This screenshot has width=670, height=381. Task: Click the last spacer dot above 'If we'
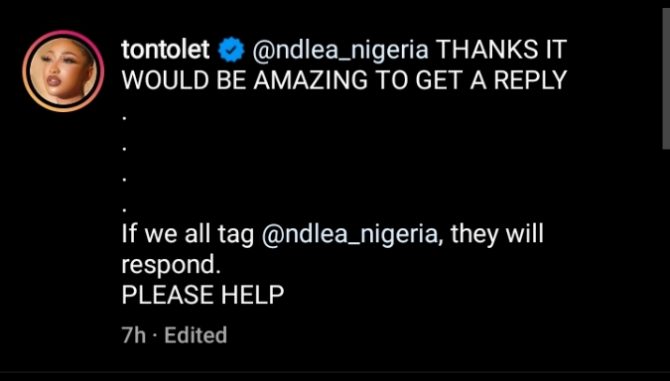(124, 210)
